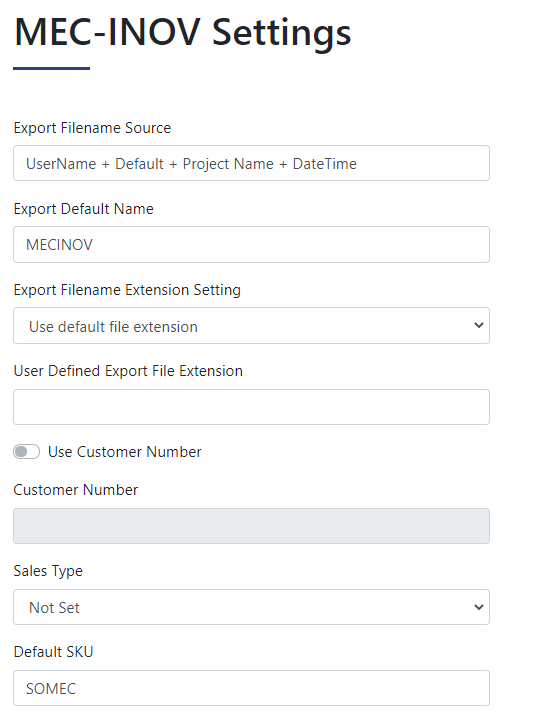Toggle the Use Customer Number switch
The height and width of the screenshot is (717, 535).
(27, 452)
